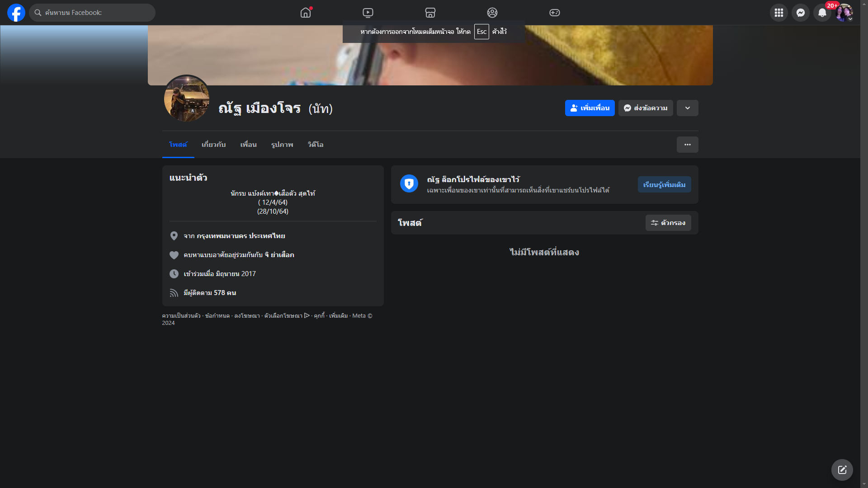Open the three-dot menu in the tab bar
The image size is (868, 488).
coord(687,145)
